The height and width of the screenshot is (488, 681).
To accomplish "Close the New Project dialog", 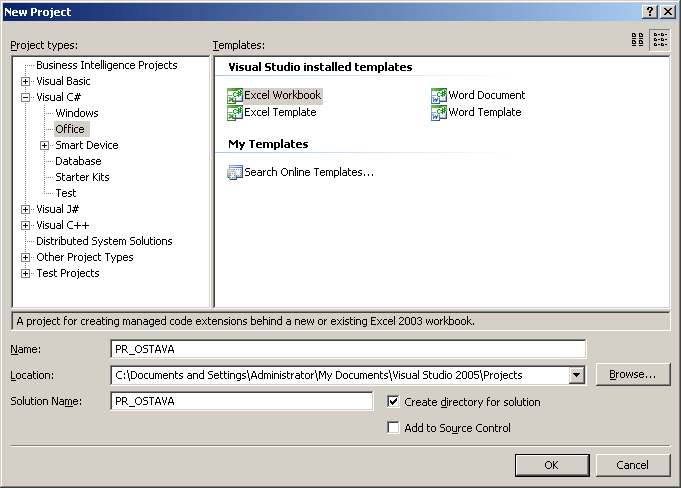I will point(668,12).
